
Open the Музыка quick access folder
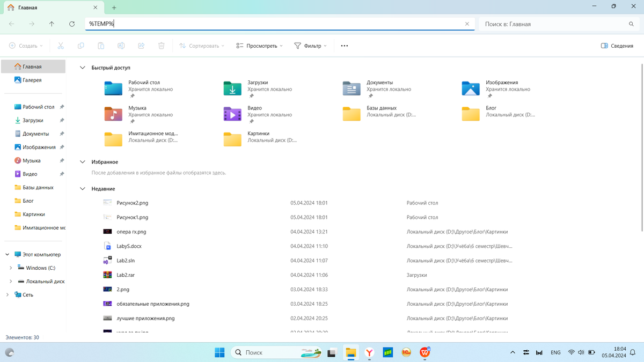(x=140, y=114)
